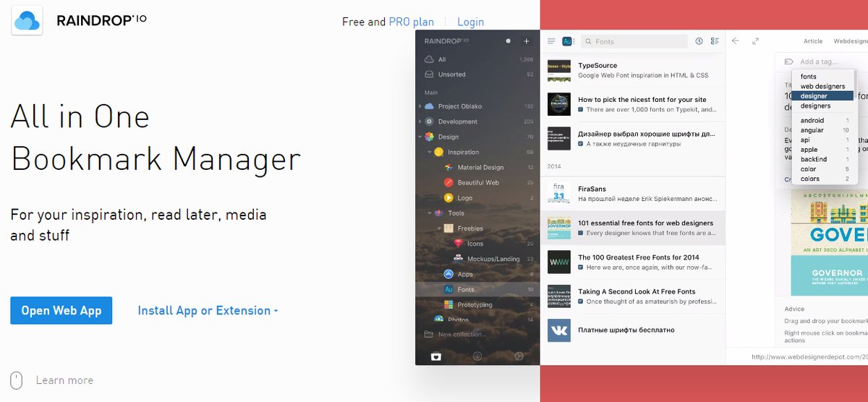Click the Fonts search field
The image size is (868, 402).
tap(637, 42)
